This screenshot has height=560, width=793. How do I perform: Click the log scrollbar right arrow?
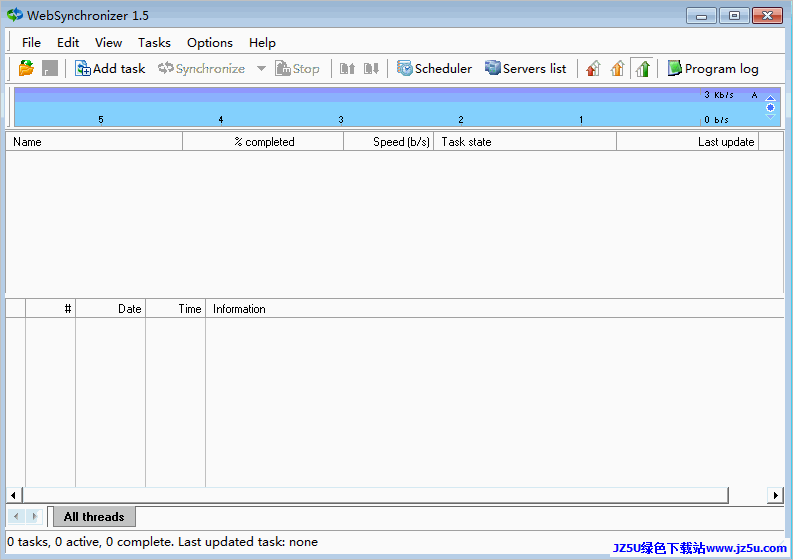[x=775, y=495]
